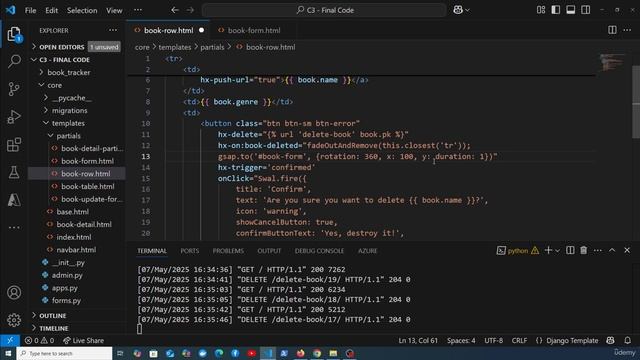Open the Copilot chat icon in title bar
The image size is (640, 360).
pos(458,10)
